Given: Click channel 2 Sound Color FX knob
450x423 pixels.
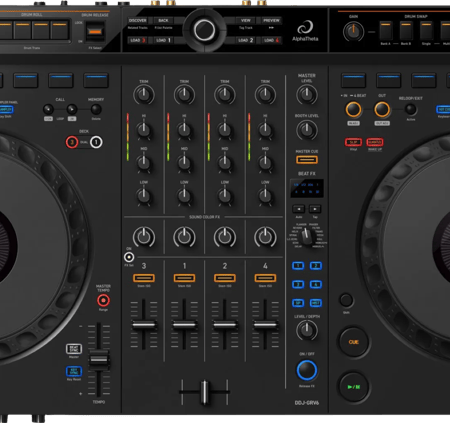Looking at the screenshot, I should [x=225, y=237].
